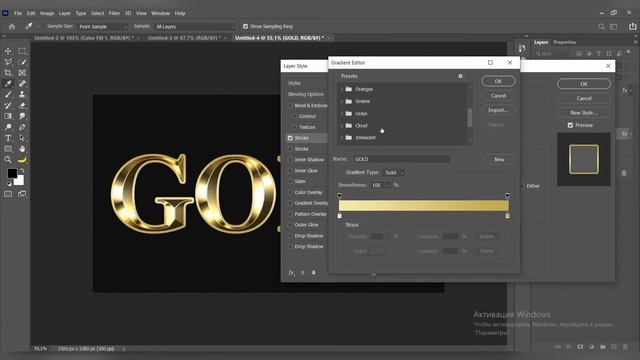Click Import in the Gradient Editor
The width and height of the screenshot is (640, 360).
click(x=498, y=110)
